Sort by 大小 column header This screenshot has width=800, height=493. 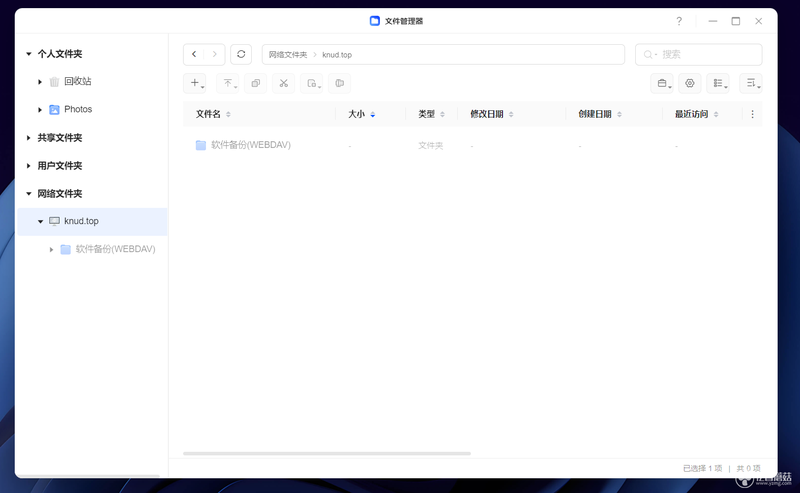(x=356, y=114)
